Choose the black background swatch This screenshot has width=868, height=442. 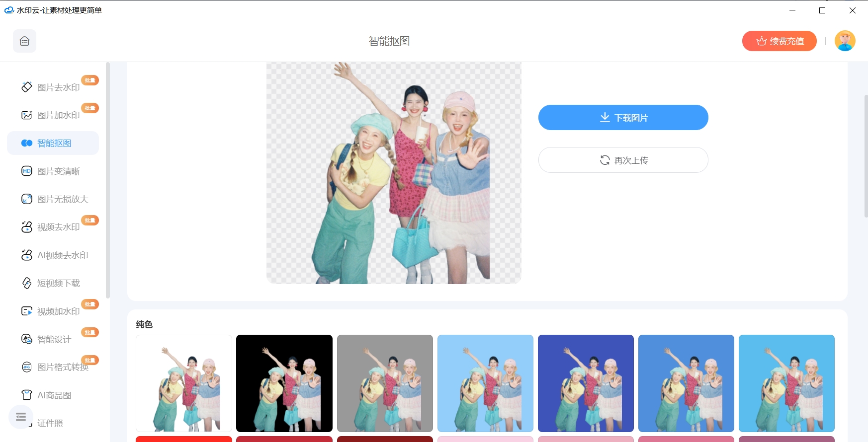284,383
